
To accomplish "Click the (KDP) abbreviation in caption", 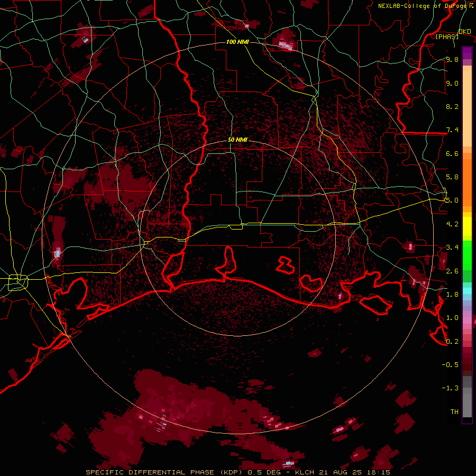I will pyautogui.click(x=231, y=472).
